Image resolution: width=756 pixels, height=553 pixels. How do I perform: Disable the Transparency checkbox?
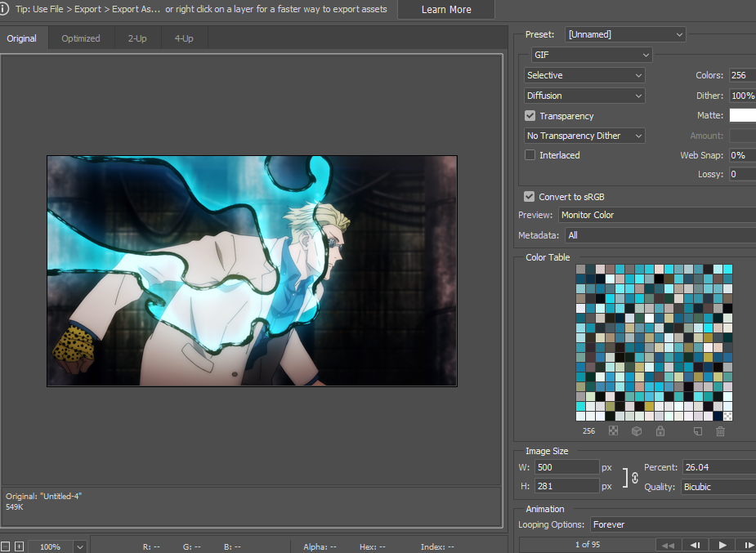[530, 116]
